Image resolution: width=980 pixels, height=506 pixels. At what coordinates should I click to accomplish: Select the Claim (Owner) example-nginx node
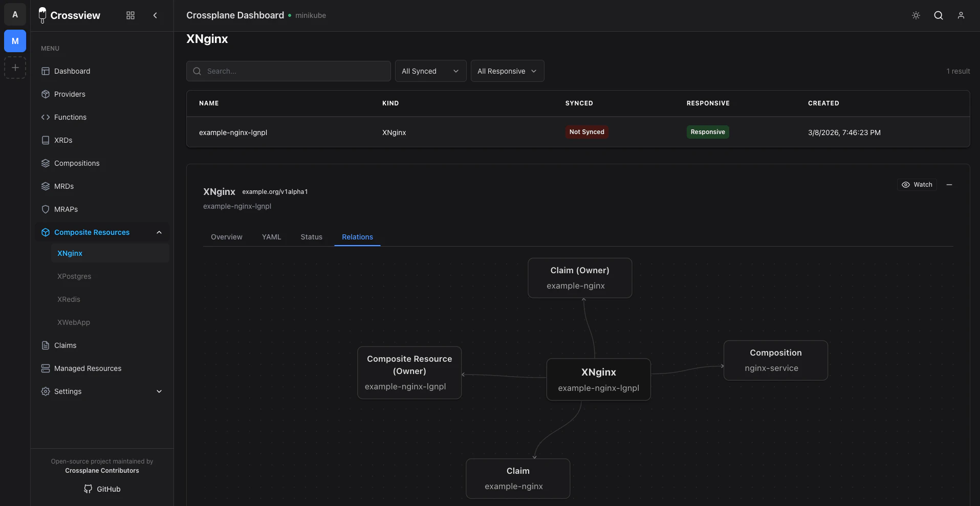(580, 278)
